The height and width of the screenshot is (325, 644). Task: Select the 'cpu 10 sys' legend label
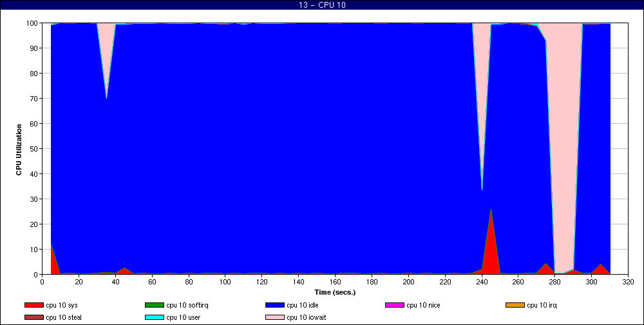click(x=62, y=305)
